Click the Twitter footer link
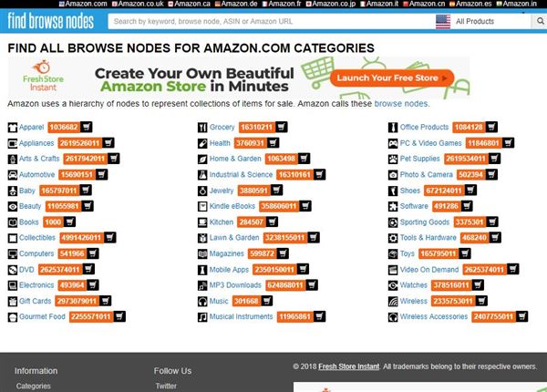This screenshot has width=547, height=392. [166, 386]
